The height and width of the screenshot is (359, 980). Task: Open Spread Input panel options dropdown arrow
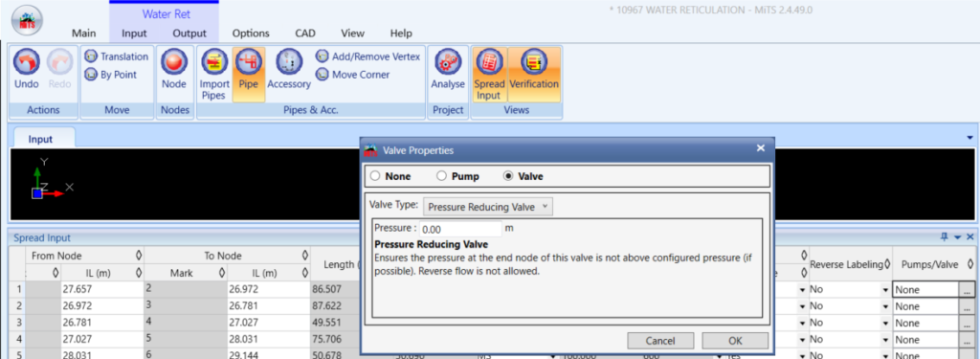(x=957, y=237)
